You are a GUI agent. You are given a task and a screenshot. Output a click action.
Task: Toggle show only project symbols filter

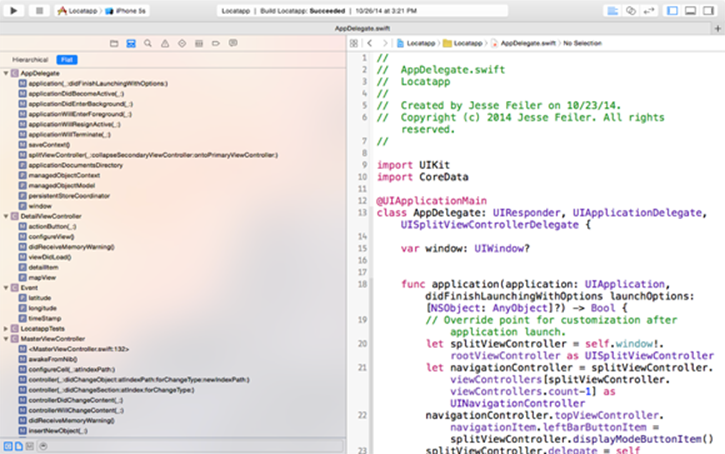click(18, 446)
